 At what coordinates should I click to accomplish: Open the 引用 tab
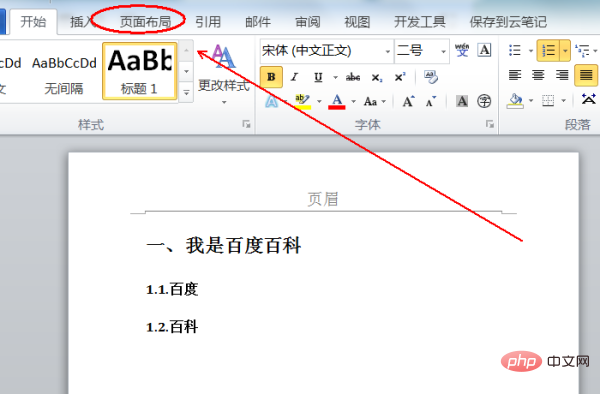pyautogui.click(x=208, y=22)
